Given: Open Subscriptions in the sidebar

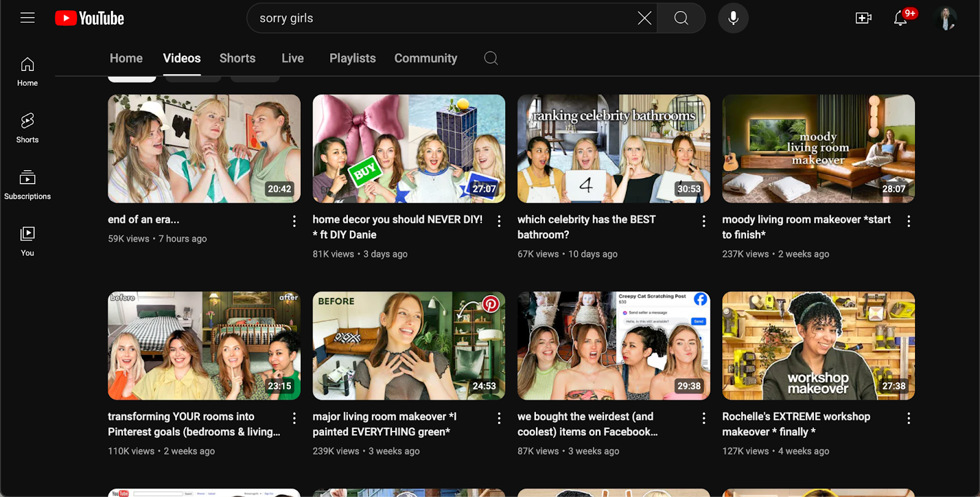Looking at the screenshot, I should [28, 185].
